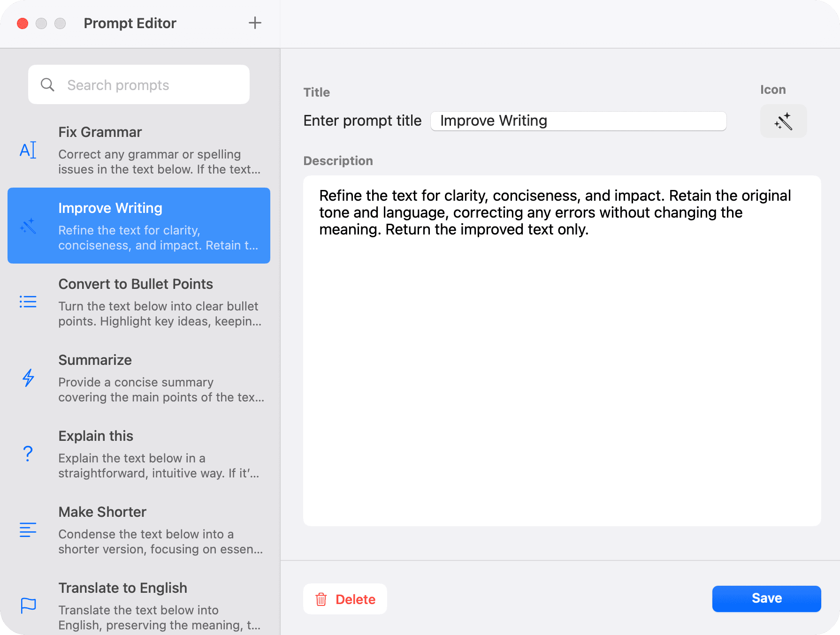Open the Make Shorter prompt
840x635 pixels.
coord(141,529)
